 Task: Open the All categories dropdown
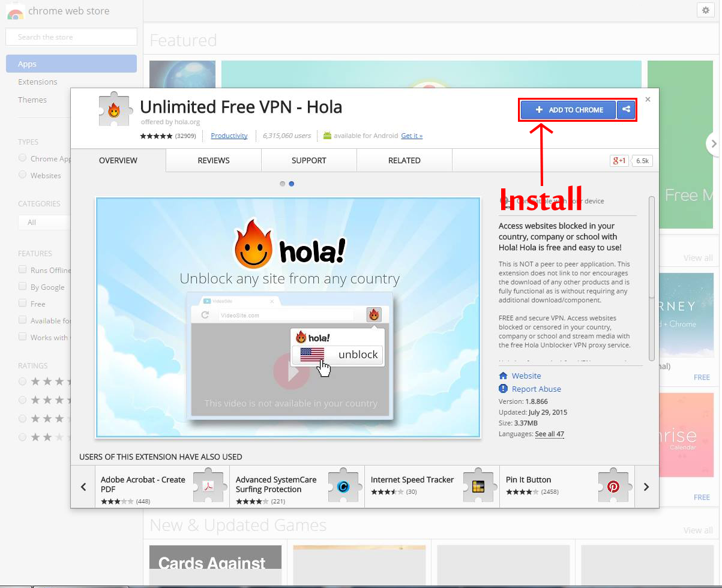(x=44, y=222)
